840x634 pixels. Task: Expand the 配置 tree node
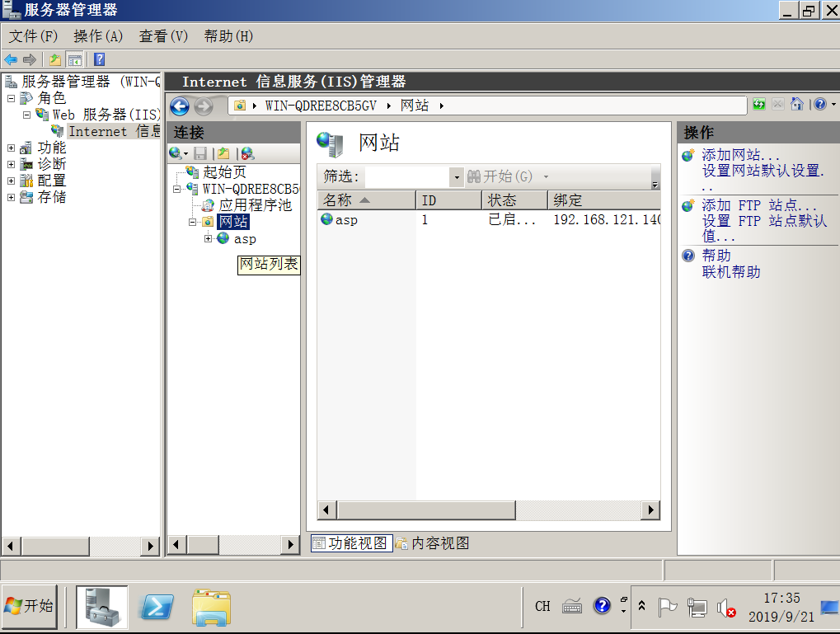point(12,181)
